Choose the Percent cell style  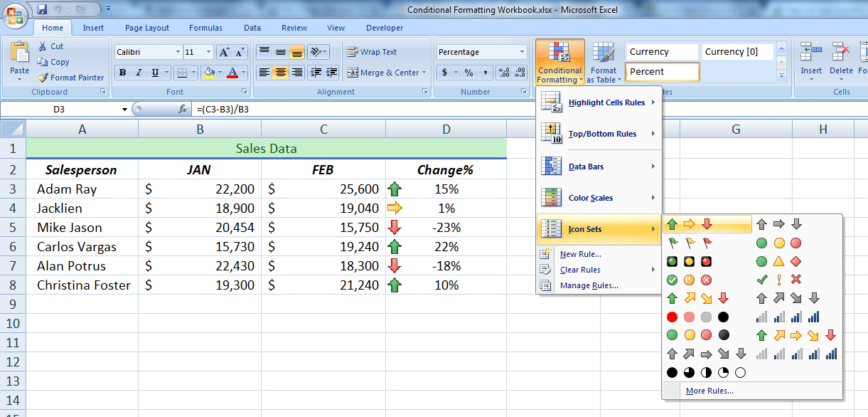[662, 71]
